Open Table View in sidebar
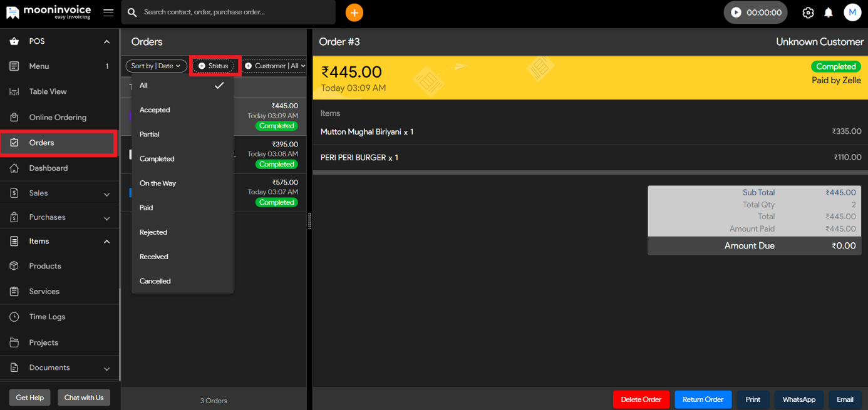Screen dimensions: 868x410 [x=48, y=91]
